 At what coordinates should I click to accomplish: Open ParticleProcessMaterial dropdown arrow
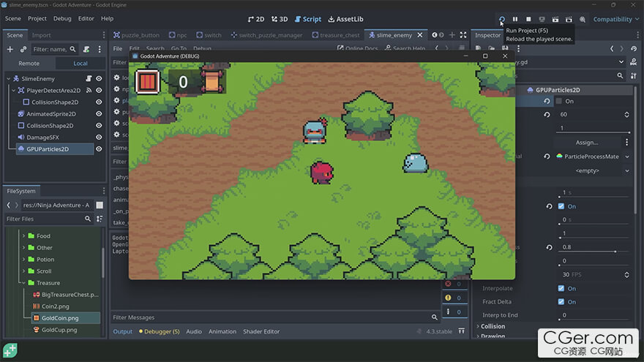(x=627, y=157)
